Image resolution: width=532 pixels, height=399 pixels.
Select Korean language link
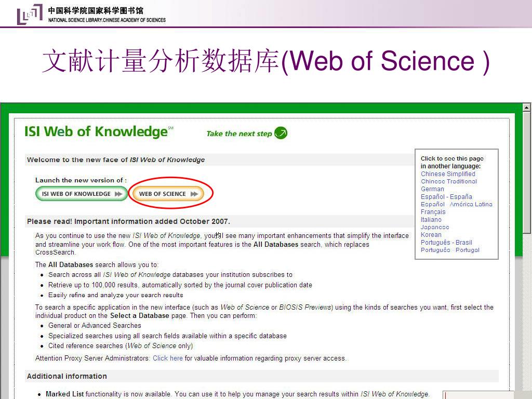tap(431, 235)
